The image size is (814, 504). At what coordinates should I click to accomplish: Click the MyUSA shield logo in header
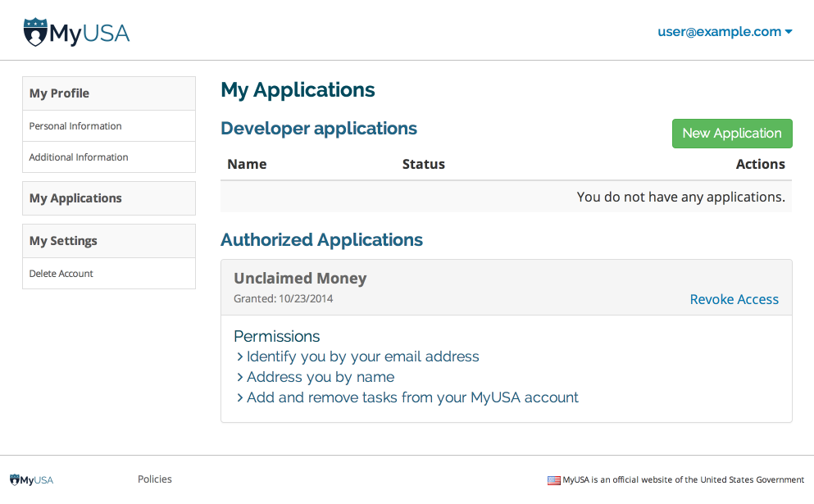[35, 33]
